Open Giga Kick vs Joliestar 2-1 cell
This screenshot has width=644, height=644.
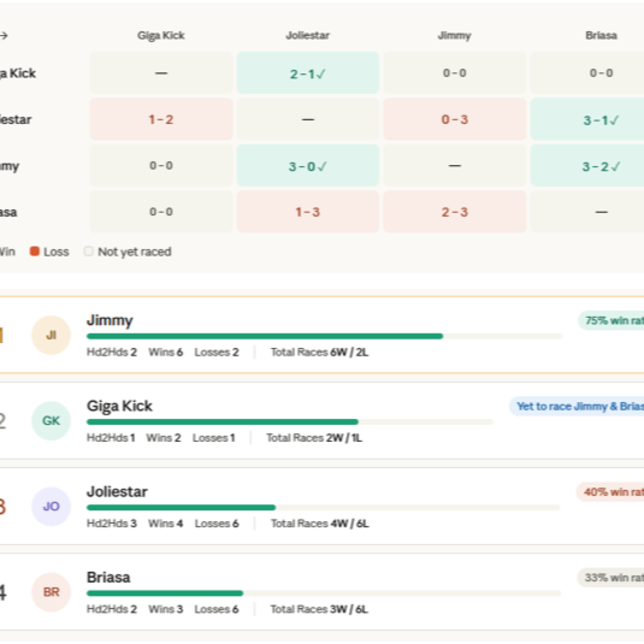coord(308,73)
